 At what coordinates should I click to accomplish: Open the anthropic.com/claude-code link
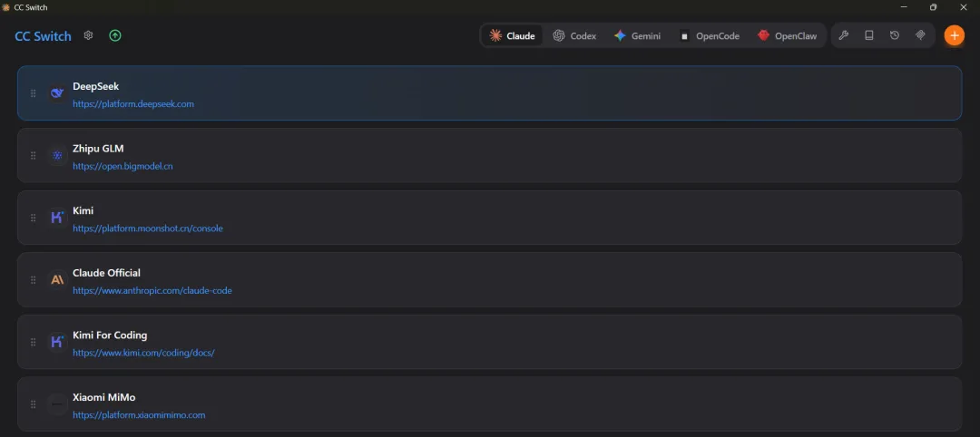coord(152,291)
